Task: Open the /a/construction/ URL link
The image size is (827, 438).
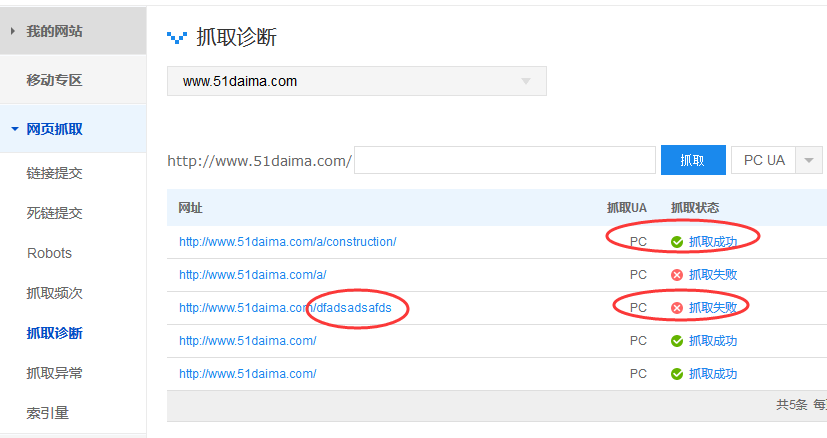Action: pos(287,242)
